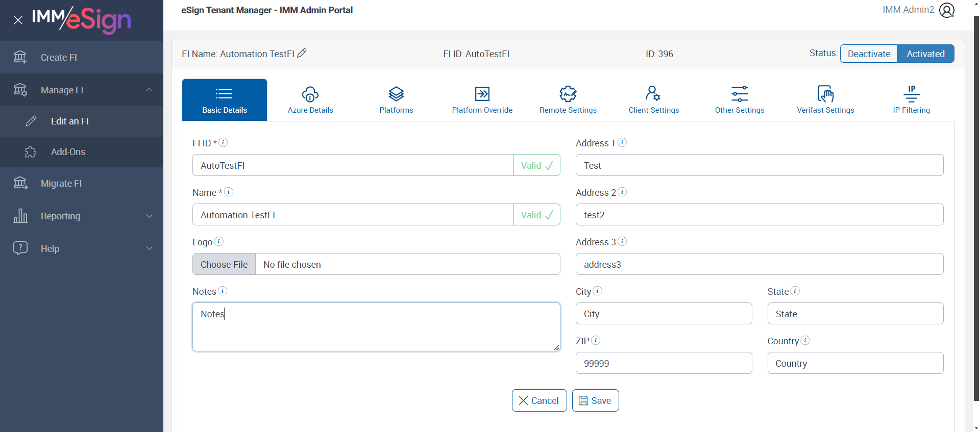Viewport: 980px width, 432px height.
Task: Show info for the Name field
Action: tap(229, 192)
